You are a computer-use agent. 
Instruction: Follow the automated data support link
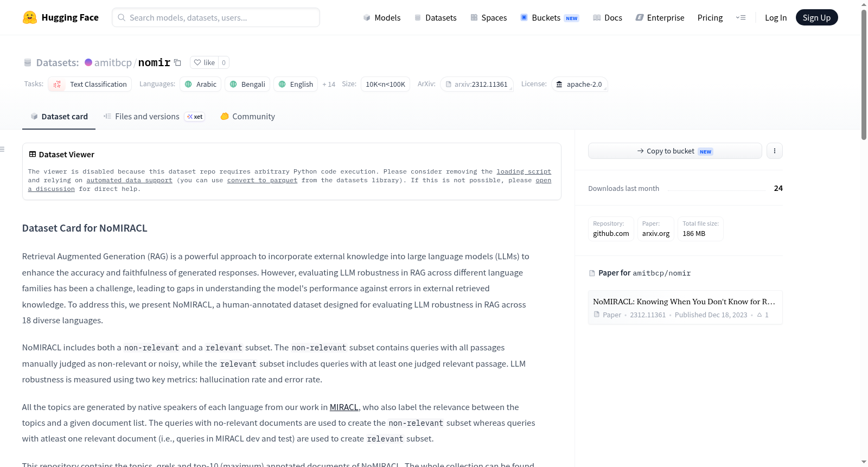point(129,180)
